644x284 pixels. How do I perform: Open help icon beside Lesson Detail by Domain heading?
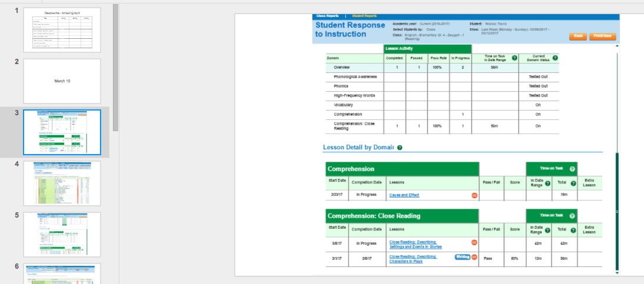pos(400,148)
